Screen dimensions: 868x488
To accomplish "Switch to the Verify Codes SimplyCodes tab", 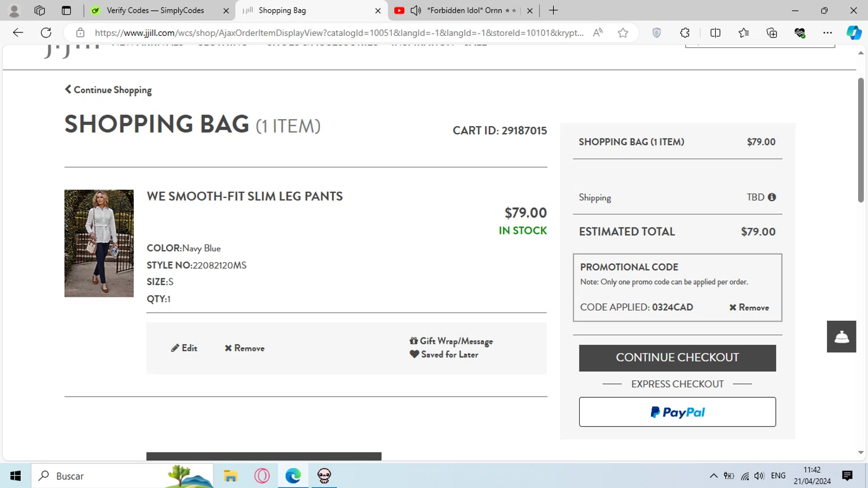I will [155, 10].
